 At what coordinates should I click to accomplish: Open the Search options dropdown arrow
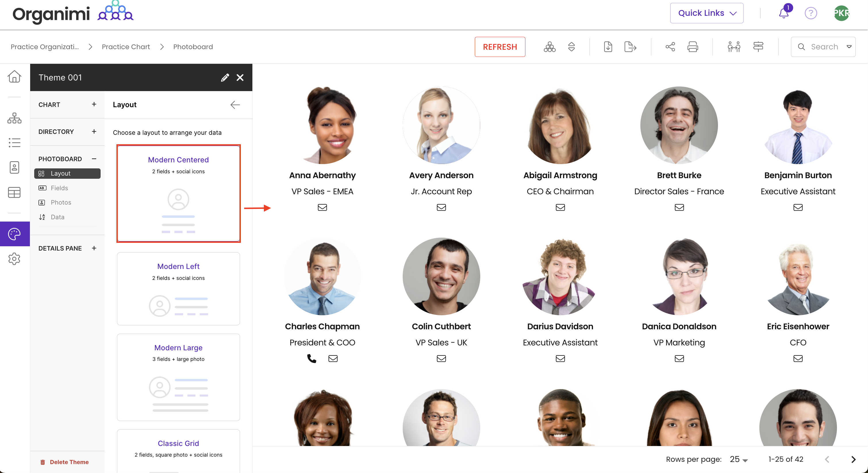pyautogui.click(x=849, y=47)
